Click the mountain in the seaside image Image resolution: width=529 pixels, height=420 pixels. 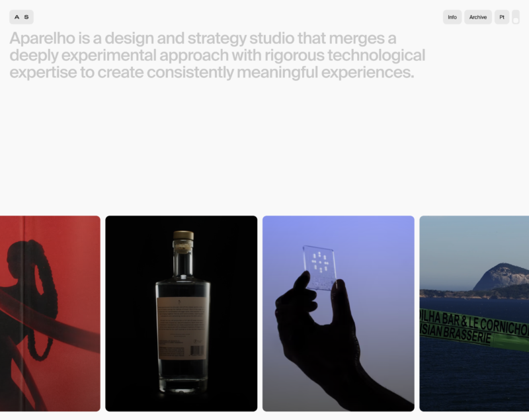(x=502, y=278)
